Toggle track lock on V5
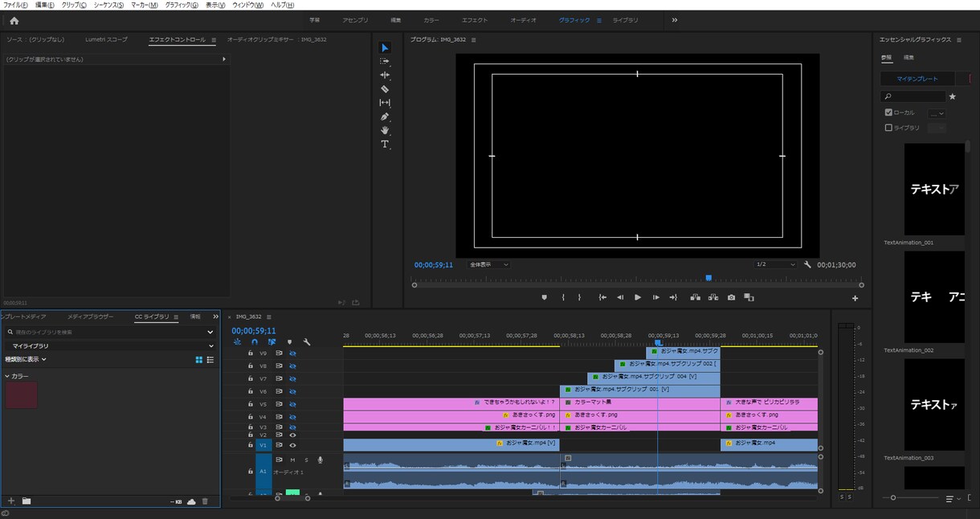The width and height of the screenshot is (980, 519). [x=251, y=404]
